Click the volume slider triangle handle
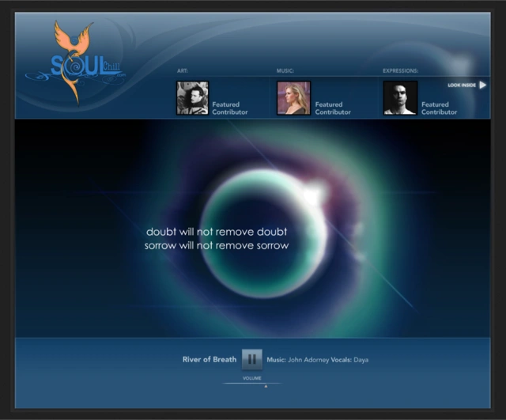The image size is (506, 420). point(266,386)
